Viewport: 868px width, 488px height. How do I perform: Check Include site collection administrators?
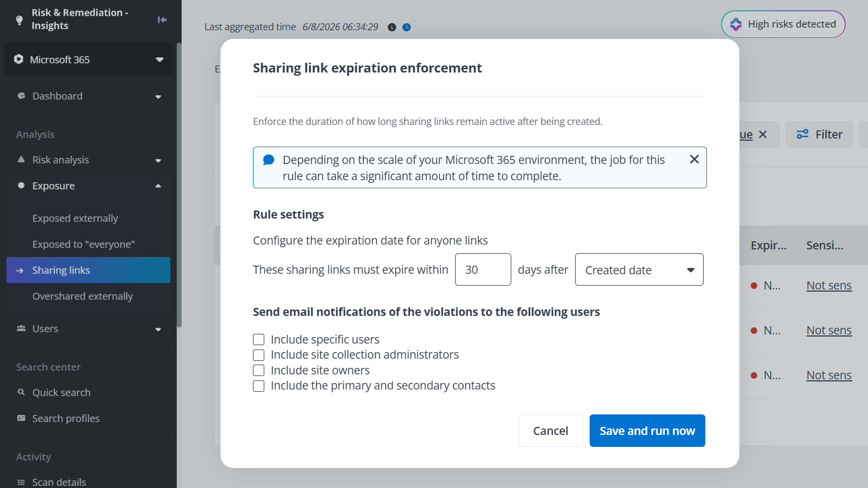(259, 355)
